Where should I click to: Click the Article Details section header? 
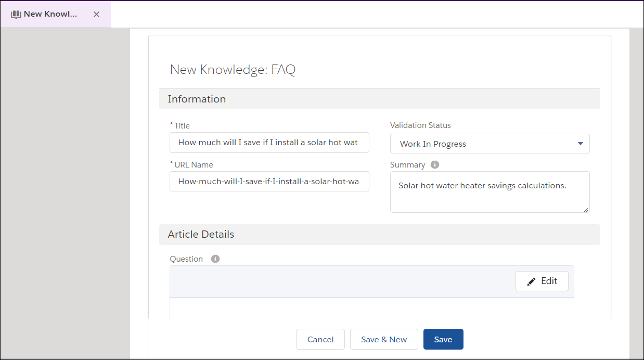(380, 234)
